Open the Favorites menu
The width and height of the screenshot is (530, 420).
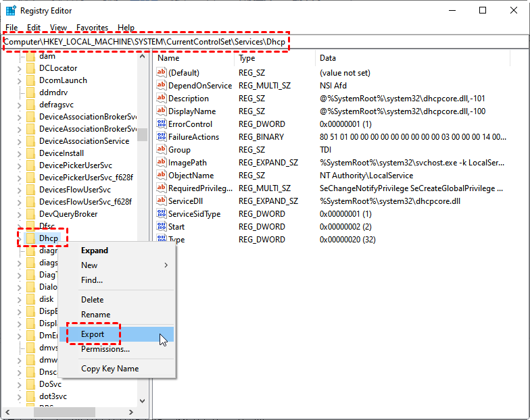[92, 28]
